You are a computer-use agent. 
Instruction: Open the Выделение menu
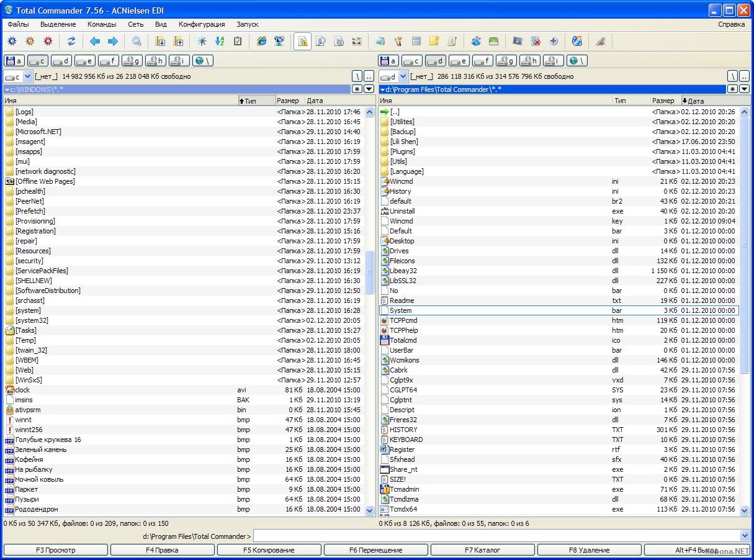58,24
